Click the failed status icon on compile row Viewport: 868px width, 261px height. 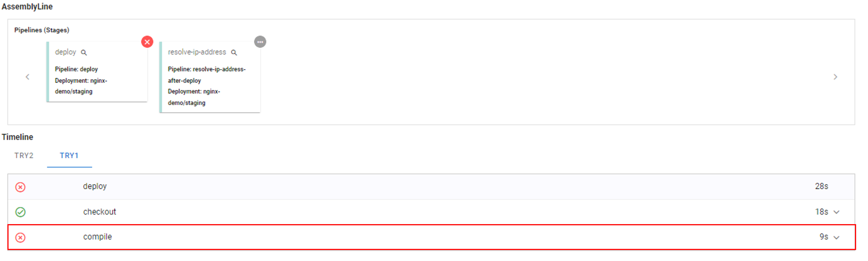coord(21,237)
